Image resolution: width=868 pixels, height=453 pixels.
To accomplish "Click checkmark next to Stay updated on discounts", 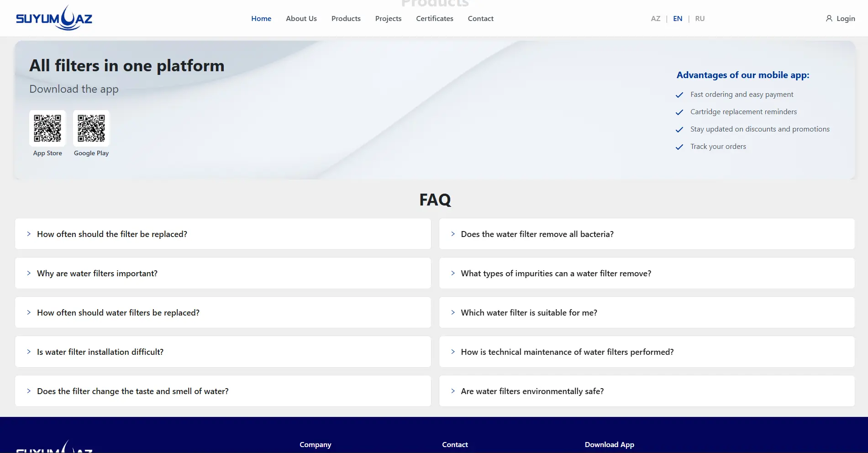I will 679,130.
